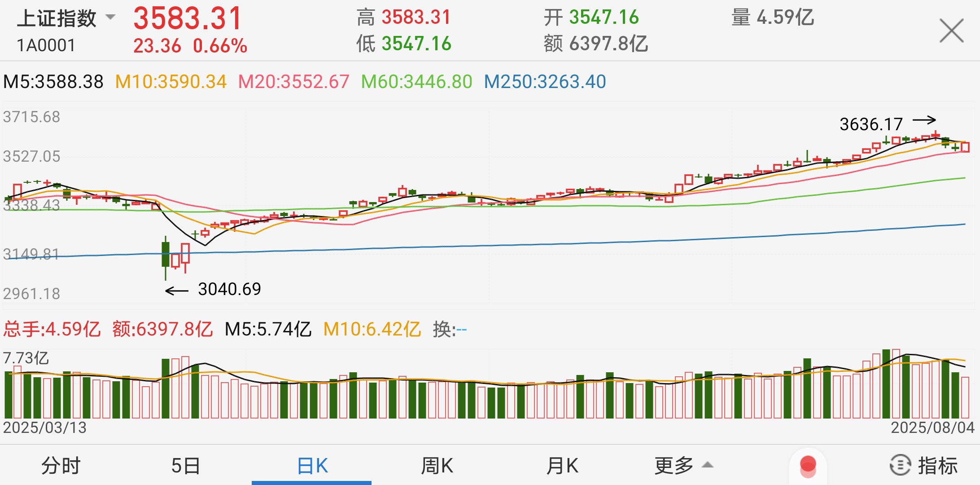Click the M250:3263.40 moving average label
980x485 pixels.
point(545,82)
